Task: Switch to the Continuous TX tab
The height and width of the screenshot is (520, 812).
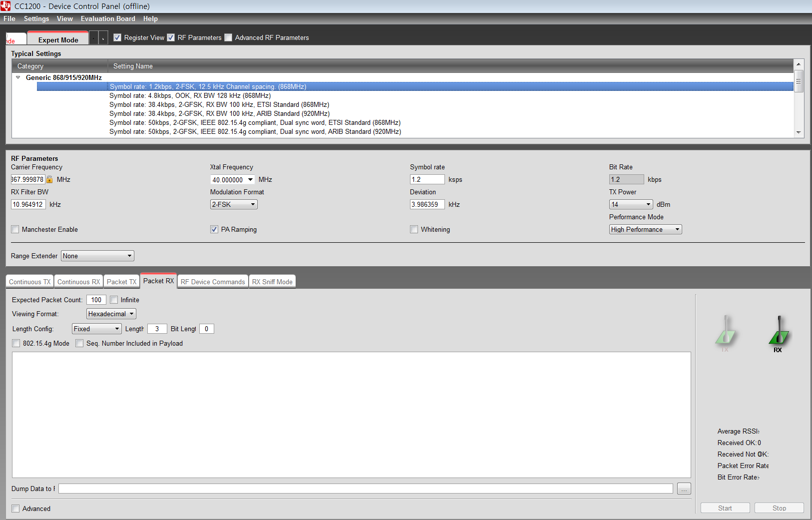Action: pos(30,282)
